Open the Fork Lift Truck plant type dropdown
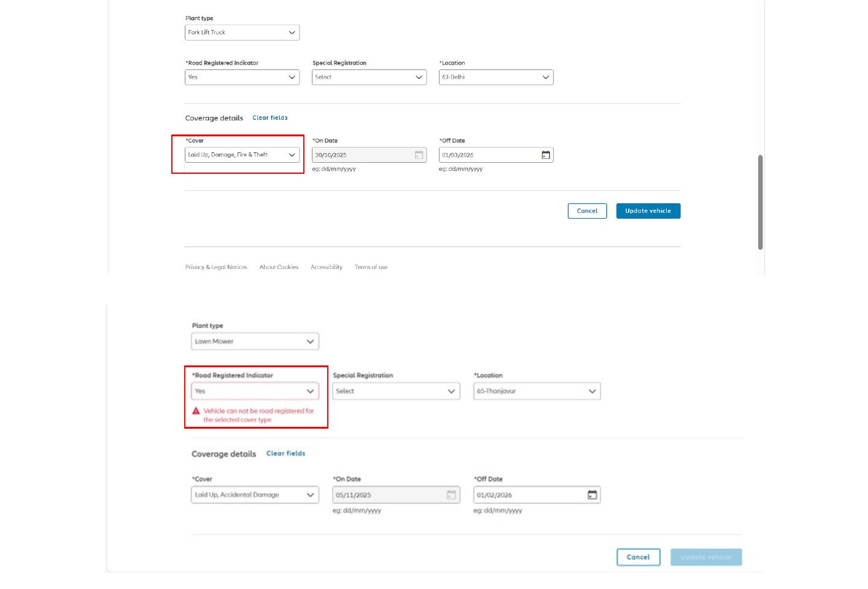This screenshot has height=589, width=868. coord(242,33)
